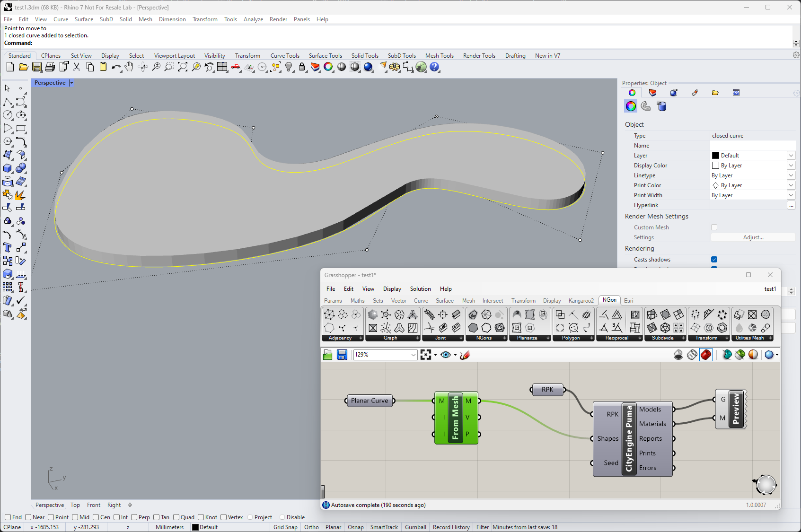Click the Save file icon in Rhino toolbar

pos(36,67)
